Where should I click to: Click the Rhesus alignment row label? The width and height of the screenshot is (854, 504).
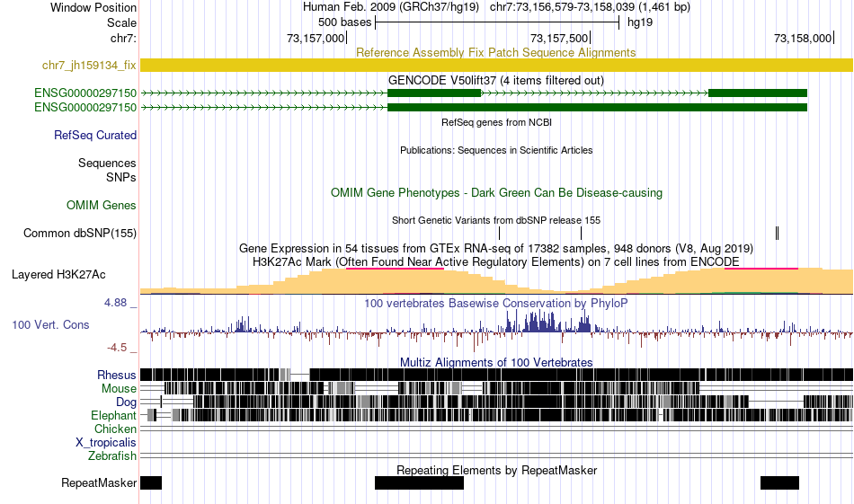117,375
